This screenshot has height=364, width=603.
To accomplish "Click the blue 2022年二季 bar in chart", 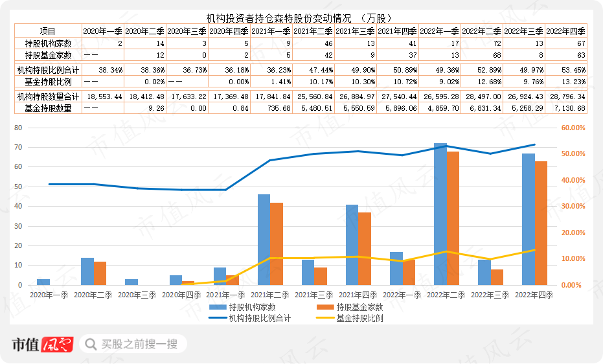I will click(x=440, y=214).
